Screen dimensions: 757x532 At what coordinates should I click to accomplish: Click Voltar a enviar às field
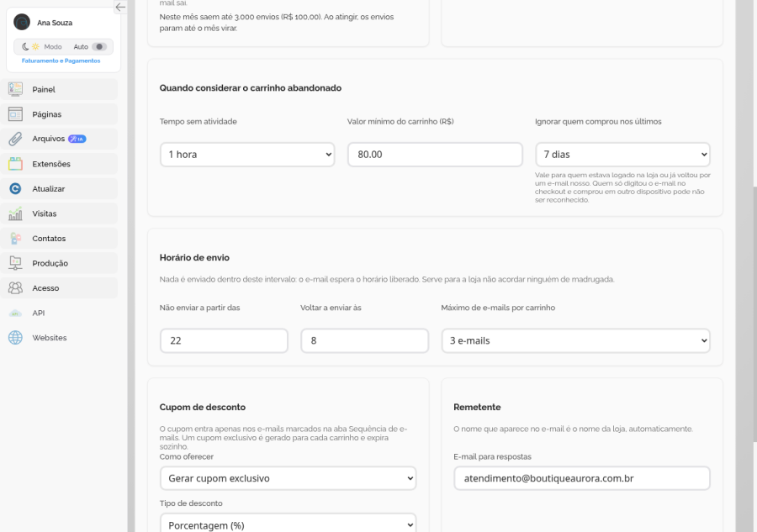coord(364,340)
